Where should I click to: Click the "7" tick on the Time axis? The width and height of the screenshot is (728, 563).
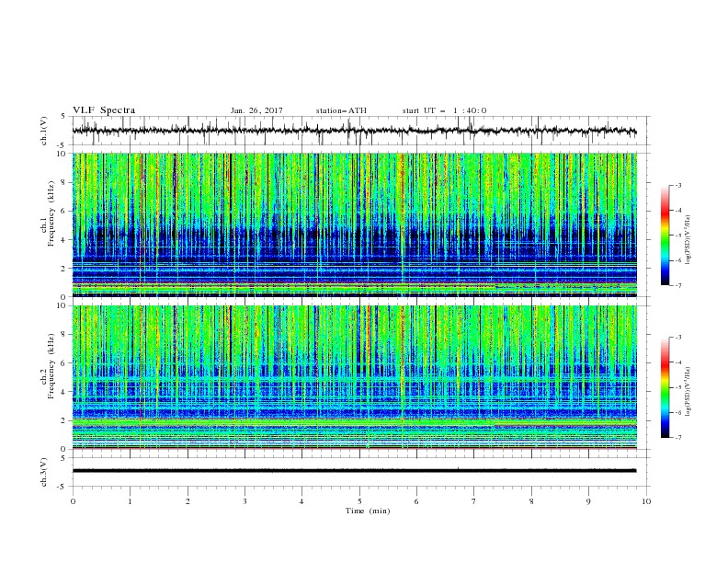pyautogui.click(x=474, y=501)
